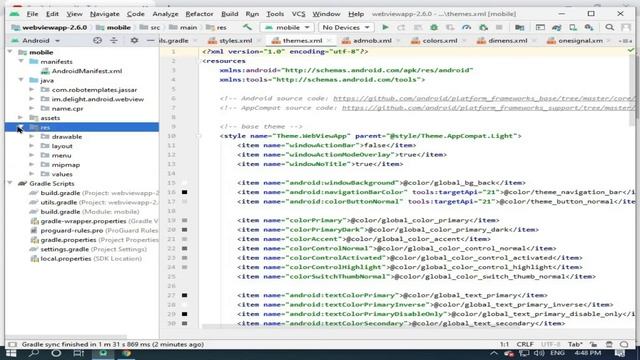Open the AVD Manager icon
640x360 pixels.
[x=573, y=27]
